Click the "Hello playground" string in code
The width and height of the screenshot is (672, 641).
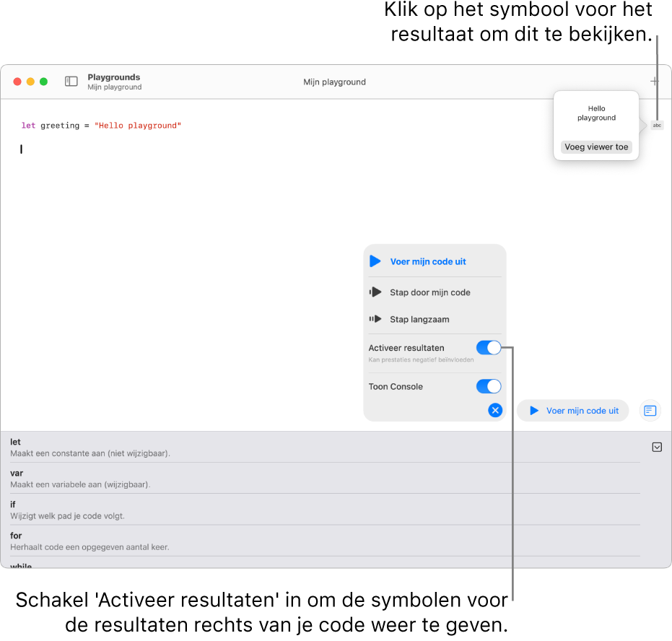pyautogui.click(x=138, y=126)
